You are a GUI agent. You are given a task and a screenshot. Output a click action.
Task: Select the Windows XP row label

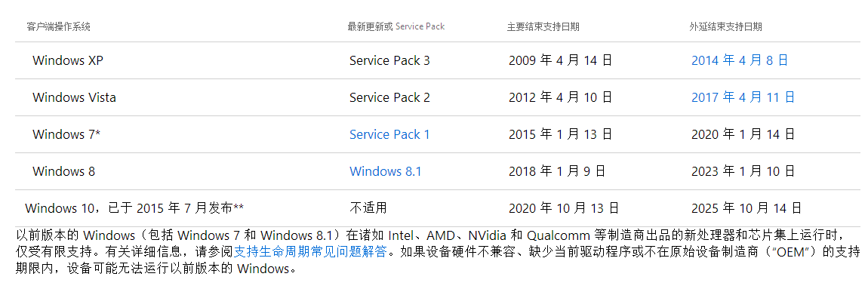[68, 60]
